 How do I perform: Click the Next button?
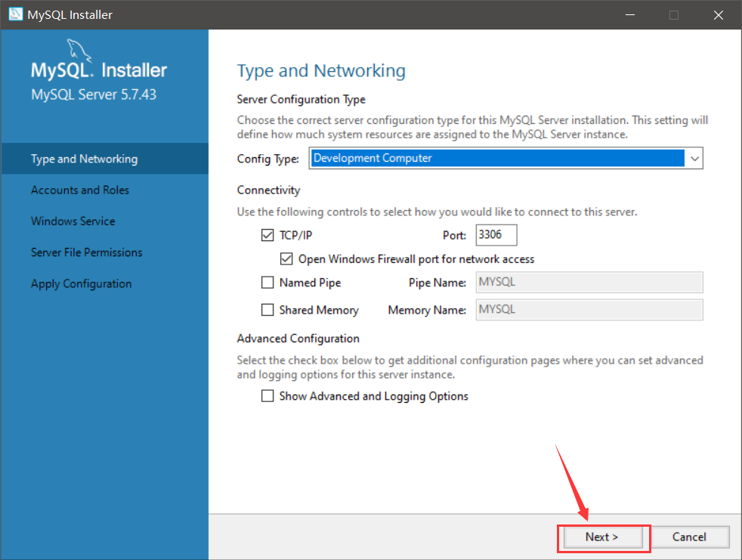(x=603, y=537)
